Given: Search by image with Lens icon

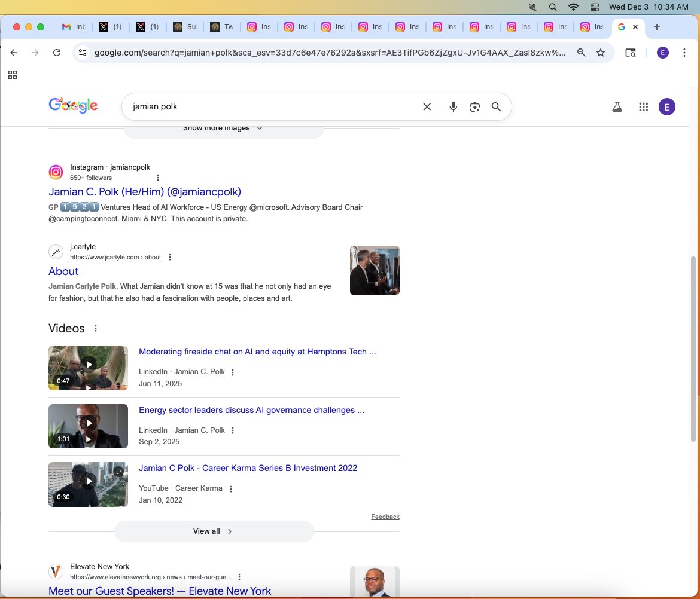Looking at the screenshot, I should tap(474, 106).
